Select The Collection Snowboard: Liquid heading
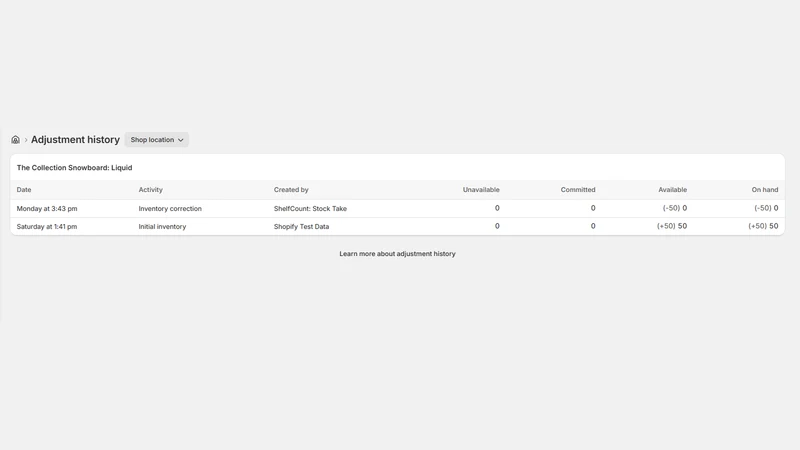Image resolution: width=800 pixels, height=450 pixels. 74,167
